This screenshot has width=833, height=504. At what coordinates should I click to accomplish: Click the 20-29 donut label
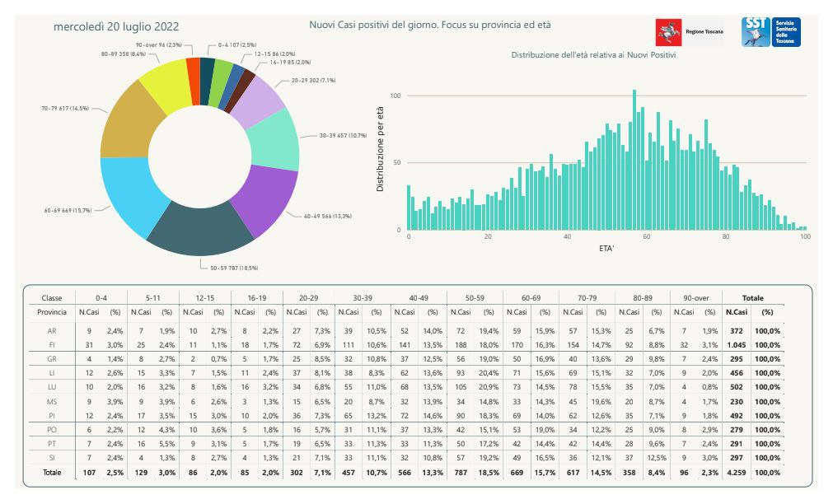click(313, 81)
